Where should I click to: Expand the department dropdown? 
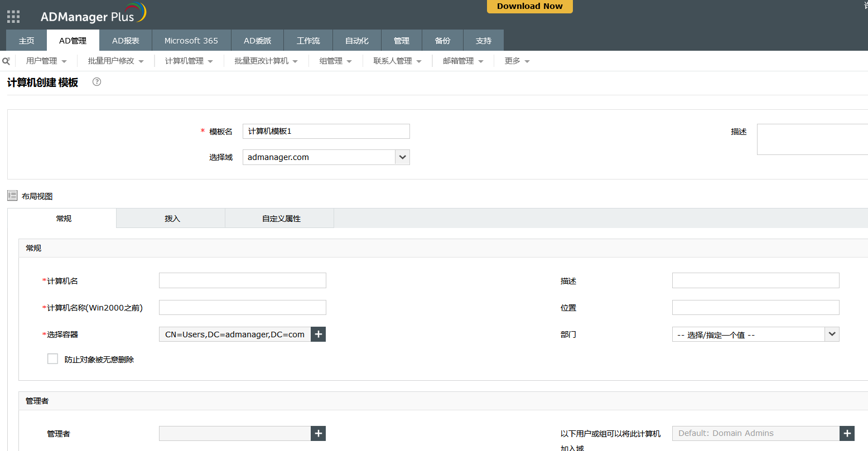(832, 334)
